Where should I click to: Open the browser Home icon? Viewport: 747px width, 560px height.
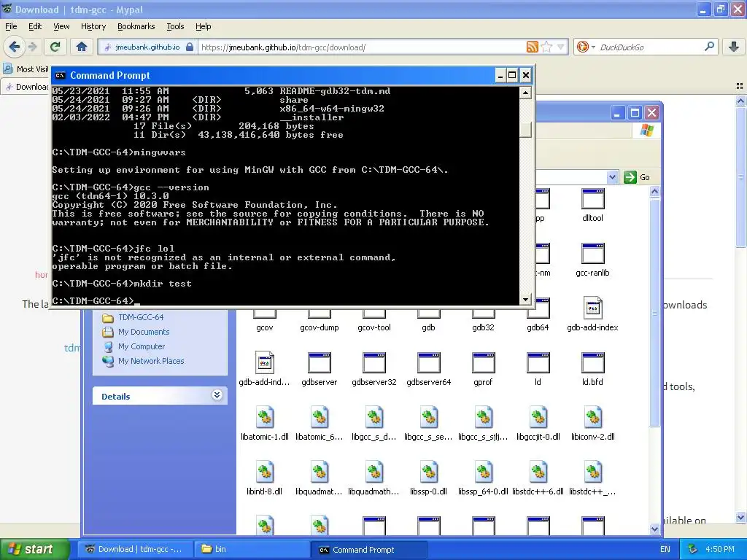[82, 47]
